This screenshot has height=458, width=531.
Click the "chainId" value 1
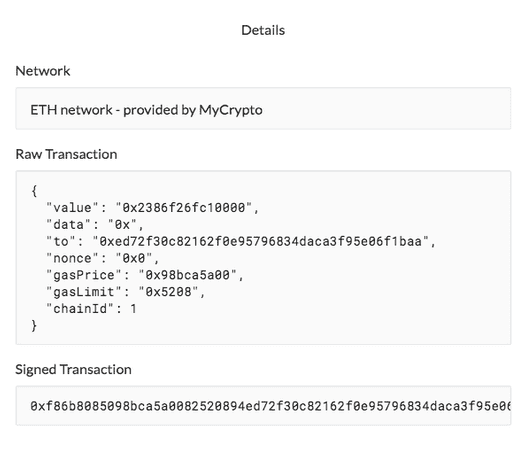point(133,309)
